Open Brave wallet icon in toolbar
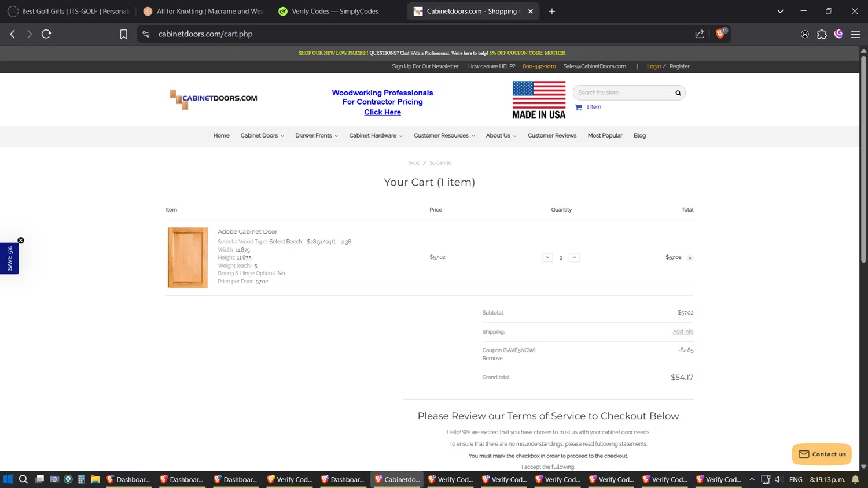Viewport: 868px width, 488px height. [805, 34]
